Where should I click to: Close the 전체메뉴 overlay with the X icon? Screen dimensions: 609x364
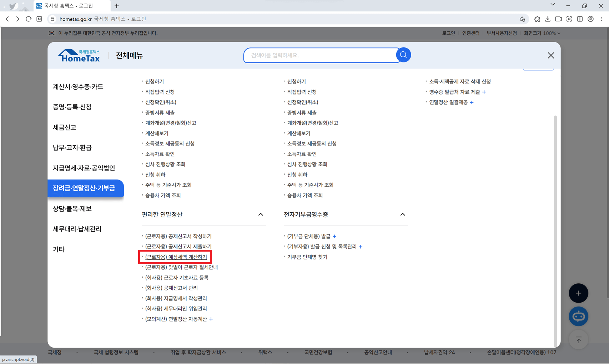pos(551,55)
